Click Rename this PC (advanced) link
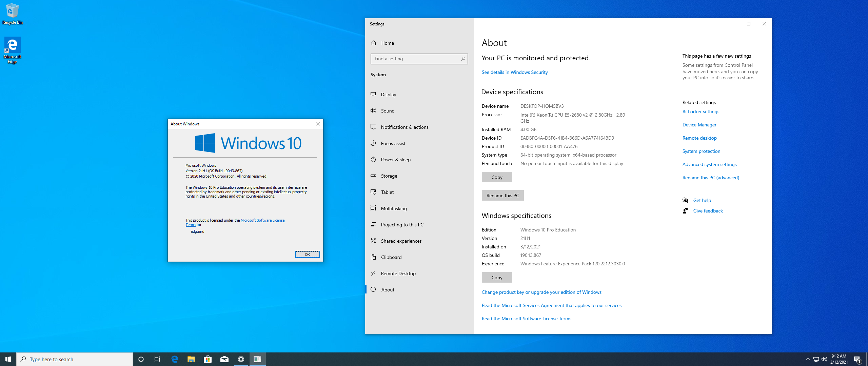Image resolution: width=868 pixels, height=366 pixels. pos(711,178)
